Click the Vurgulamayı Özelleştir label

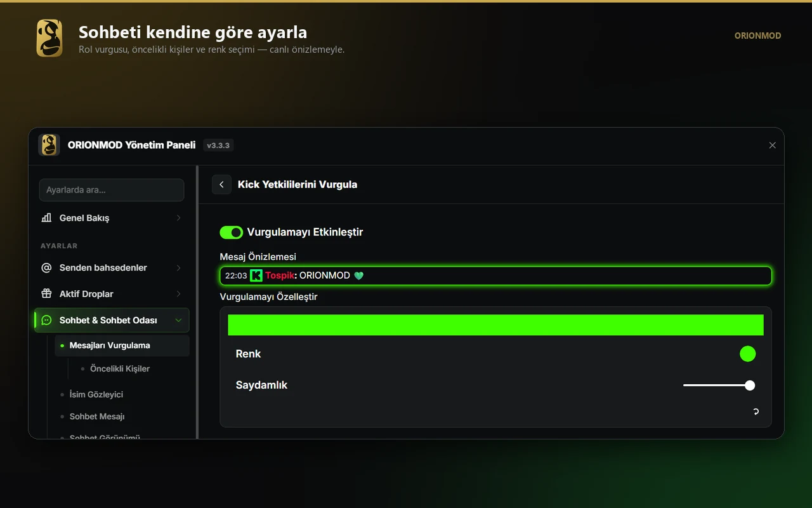tap(269, 297)
